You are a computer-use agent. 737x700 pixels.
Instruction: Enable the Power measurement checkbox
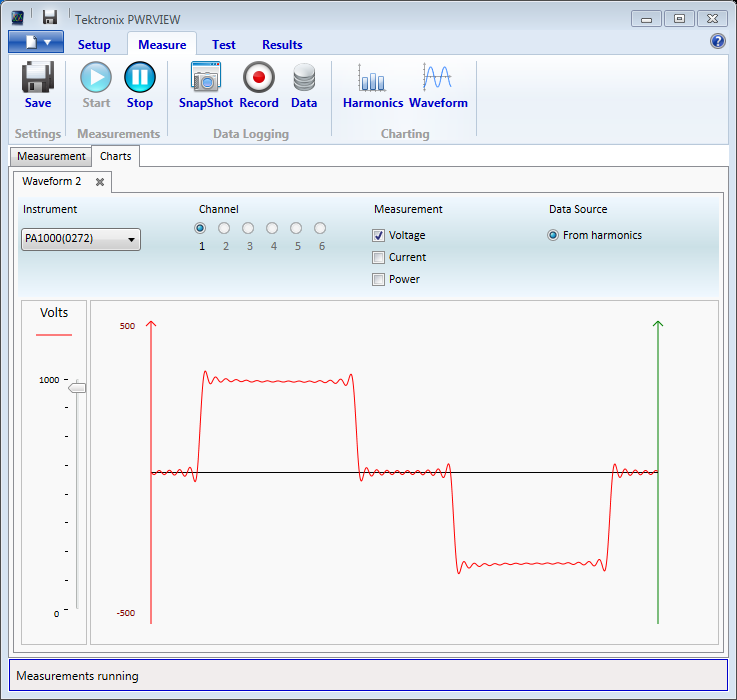pyautogui.click(x=378, y=279)
